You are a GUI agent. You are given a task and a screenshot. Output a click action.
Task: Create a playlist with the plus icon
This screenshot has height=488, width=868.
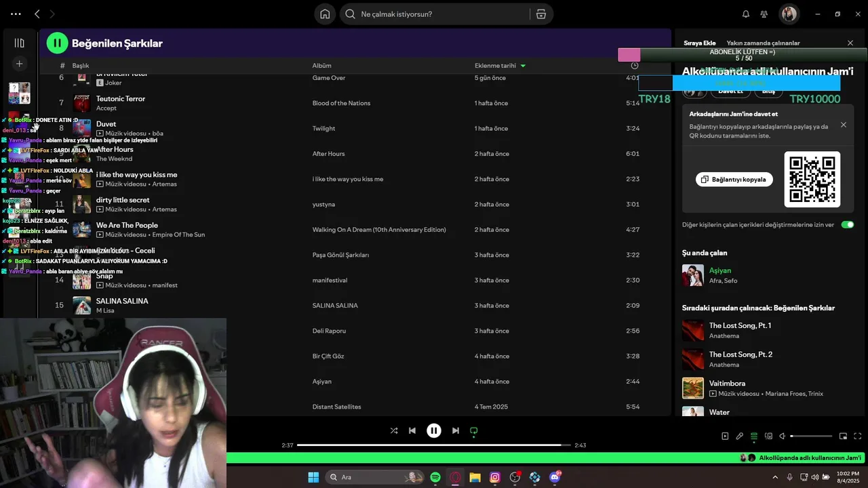coord(20,64)
